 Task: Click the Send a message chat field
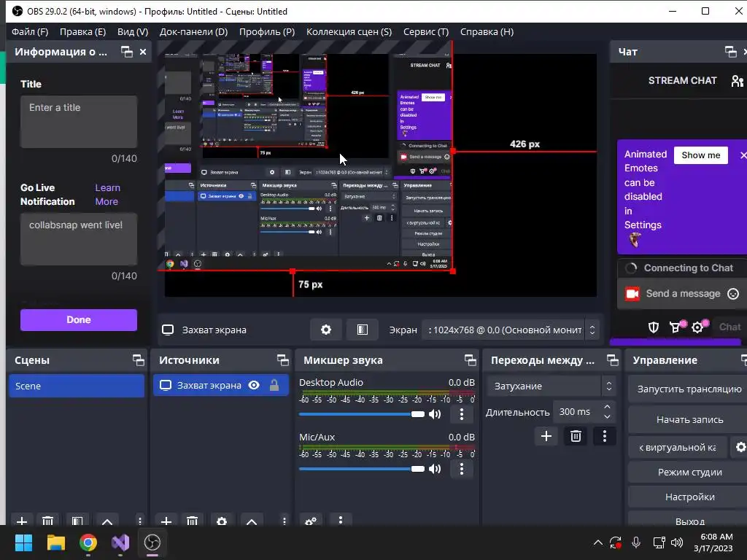click(x=683, y=294)
